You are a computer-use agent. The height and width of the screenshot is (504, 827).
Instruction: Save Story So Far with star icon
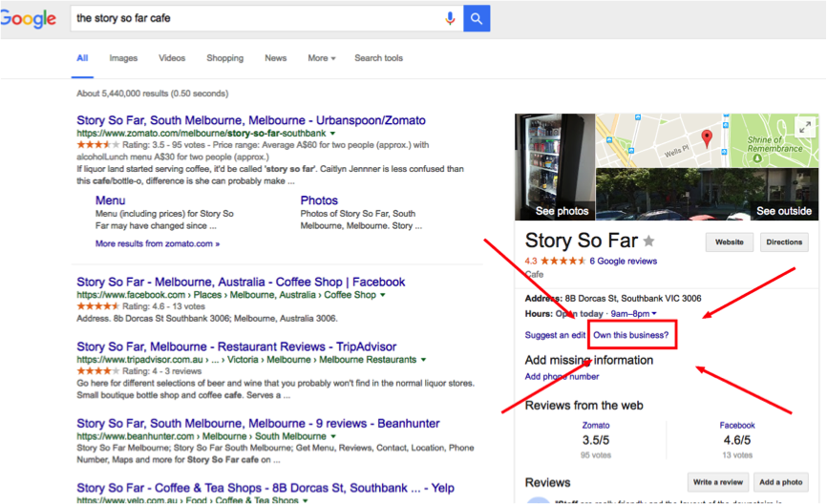click(x=648, y=241)
